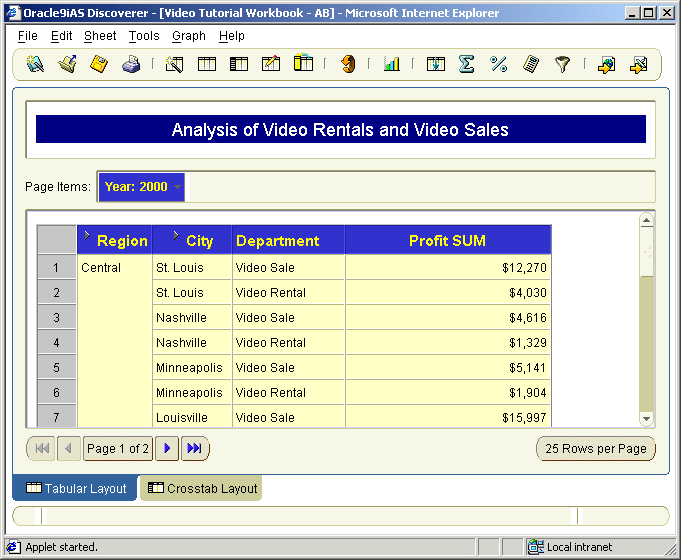Jump to the last page button
Viewport: 681px width, 560px height.
[194, 448]
